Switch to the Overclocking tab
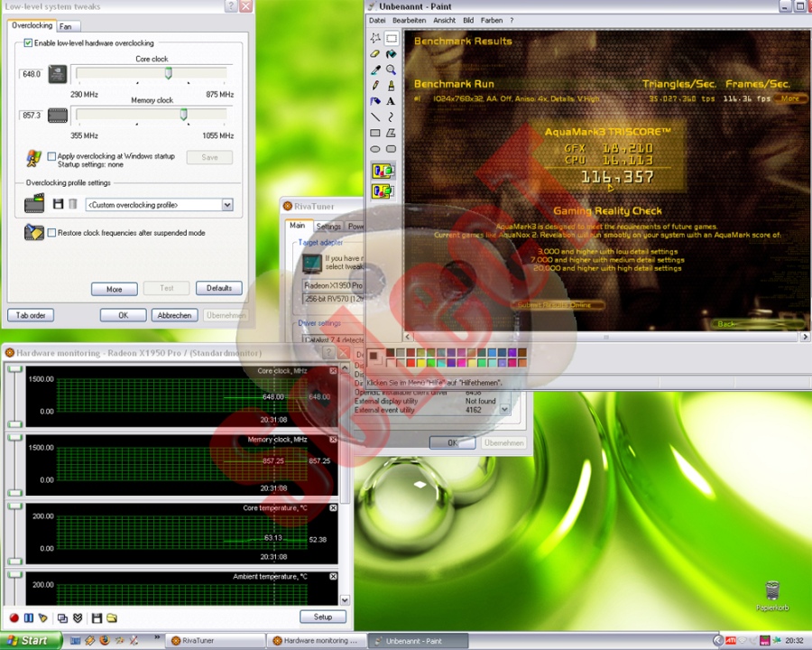 coord(32,25)
